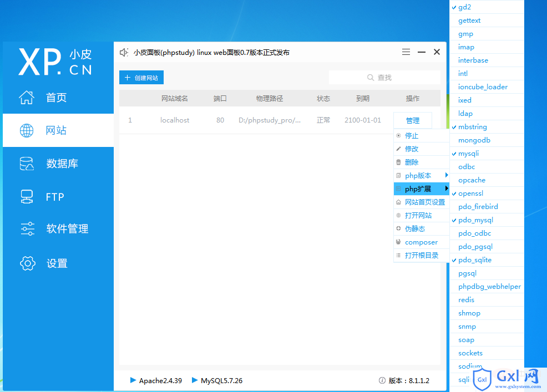Click the XP 小皮.CN logo
The image size is (547, 392).
tap(55, 62)
